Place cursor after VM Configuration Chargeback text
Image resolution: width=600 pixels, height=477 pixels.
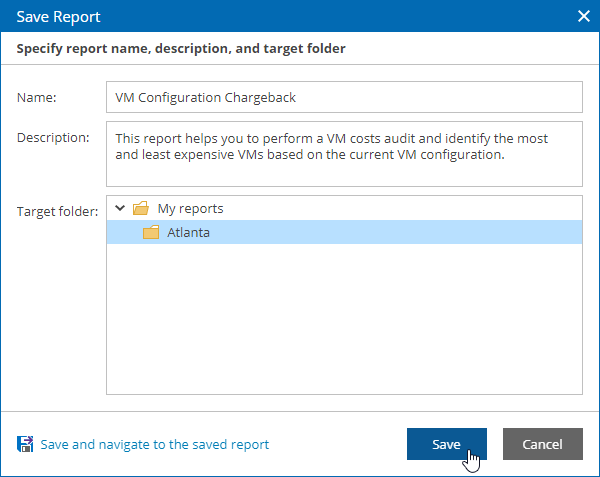pyautogui.click(x=297, y=97)
